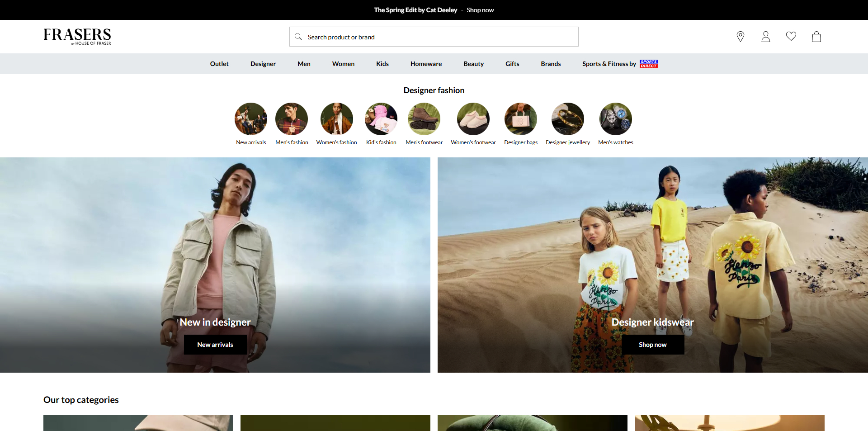Open the shopping bag icon

pos(816,37)
